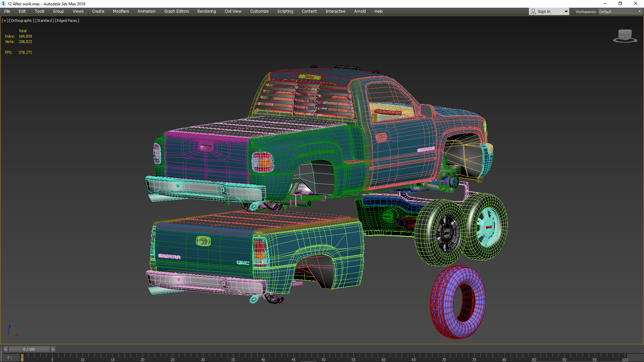Advance one frame with the right arrow
Image resolution: width=644 pixels, height=362 pixels.
pyautogui.click(x=53, y=349)
